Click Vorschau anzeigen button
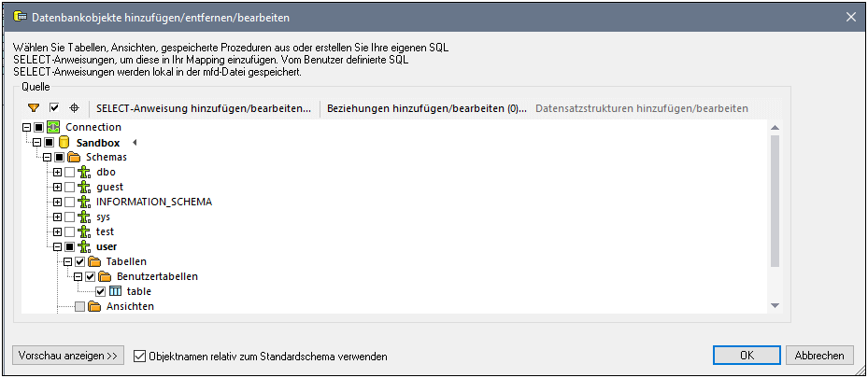 click(69, 356)
